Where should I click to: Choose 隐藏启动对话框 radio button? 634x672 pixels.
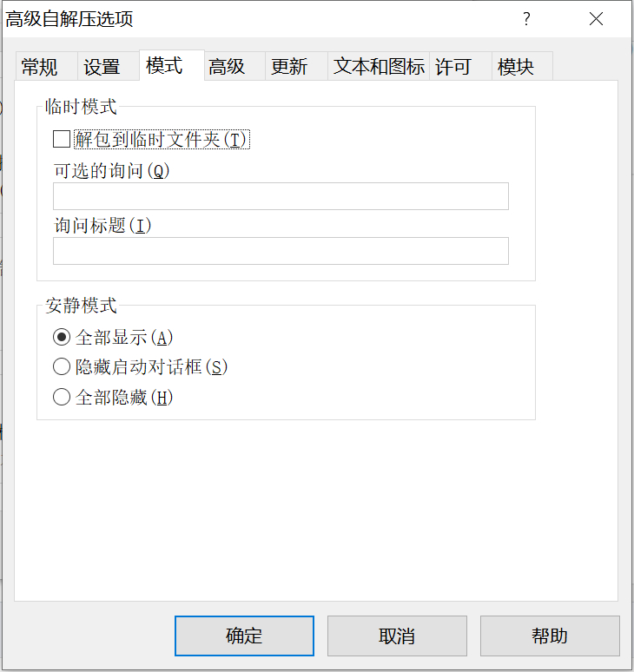tap(62, 367)
